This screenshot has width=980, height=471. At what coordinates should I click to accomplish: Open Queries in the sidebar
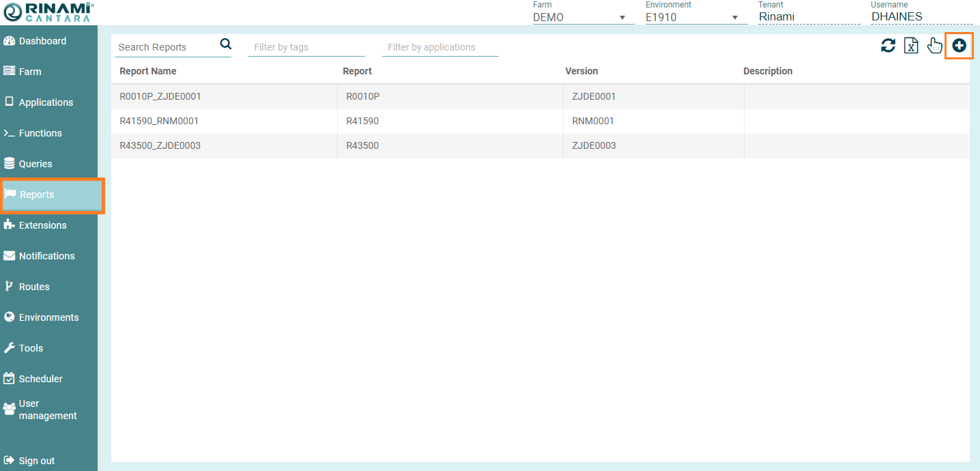[35, 164]
